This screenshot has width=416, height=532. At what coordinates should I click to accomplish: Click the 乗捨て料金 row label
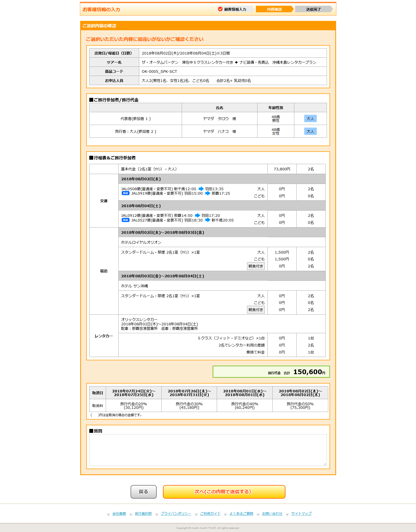tap(255, 352)
